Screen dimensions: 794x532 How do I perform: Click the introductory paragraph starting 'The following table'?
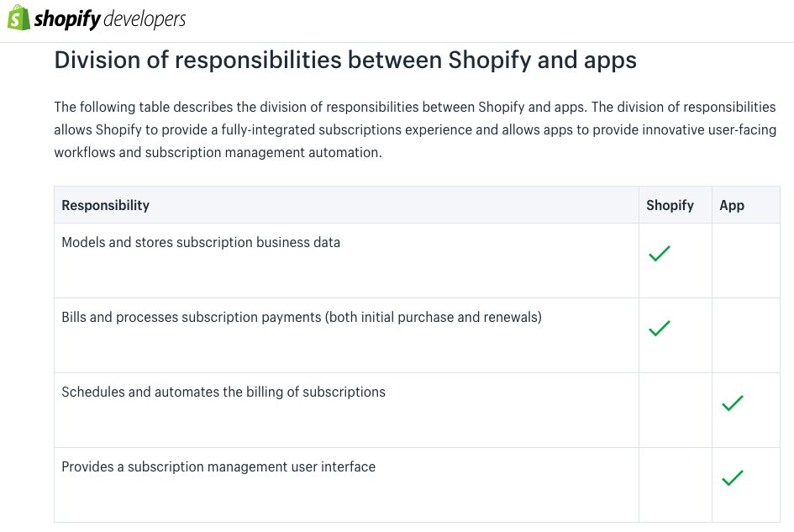415,129
